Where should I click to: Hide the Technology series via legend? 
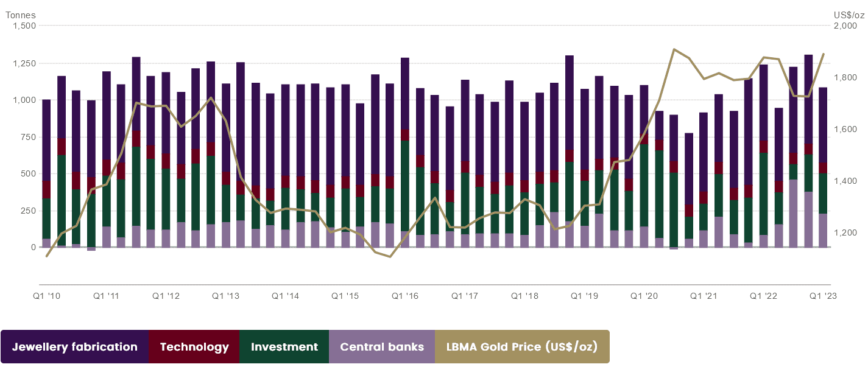pyautogui.click(x=194, y=347)
